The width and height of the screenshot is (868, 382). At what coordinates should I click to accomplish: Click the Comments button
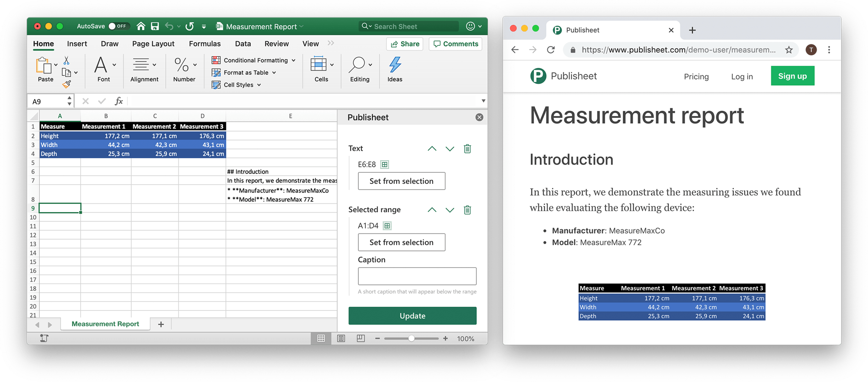point(455,44)
